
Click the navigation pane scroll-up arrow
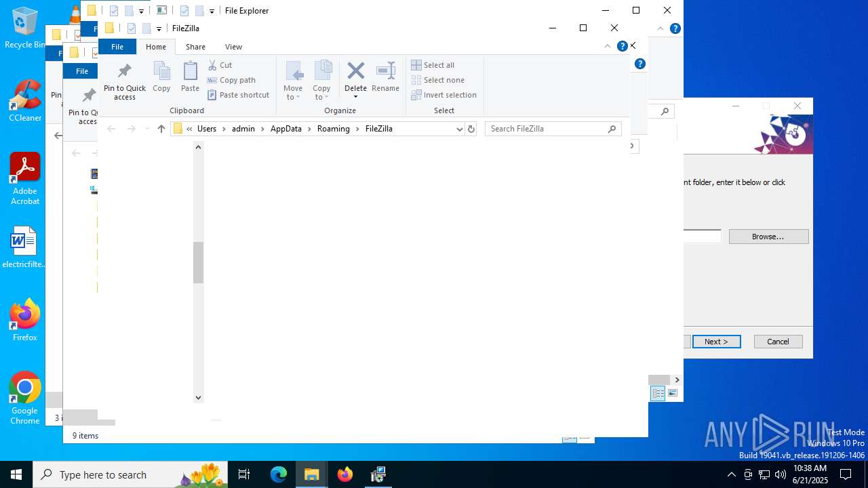[x=198, y=147]
